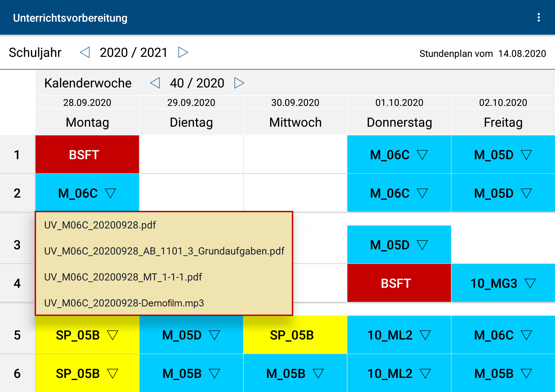Expand M_06C dropdown on Thursday period 1
The image size is (555, 392).
click(x=422, y=155)
